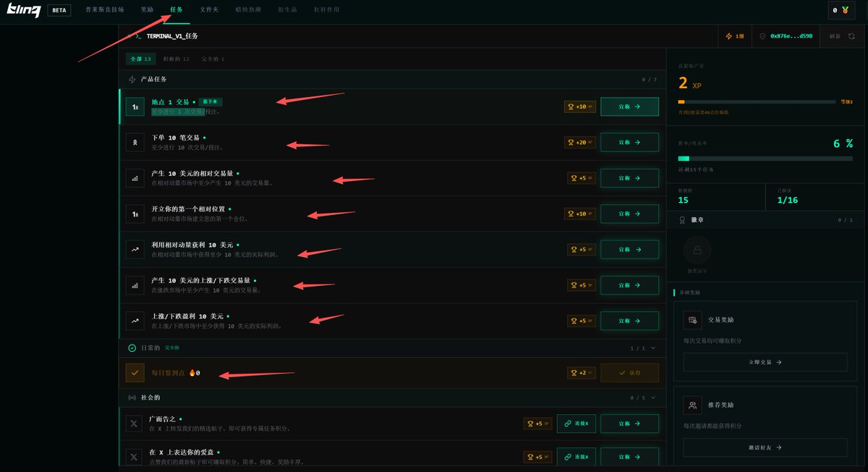This screenshot has width=868, height=472.
Task: Click 连接X on 广而告之 row
Action: [576, 423]
